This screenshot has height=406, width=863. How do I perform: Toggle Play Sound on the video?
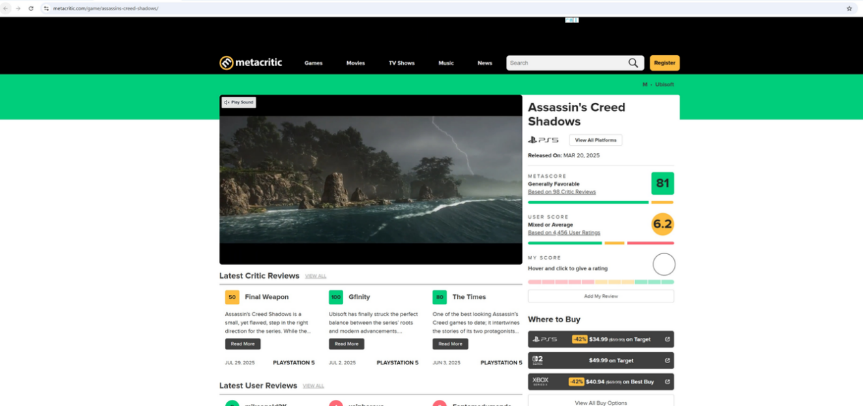(239, 102)
